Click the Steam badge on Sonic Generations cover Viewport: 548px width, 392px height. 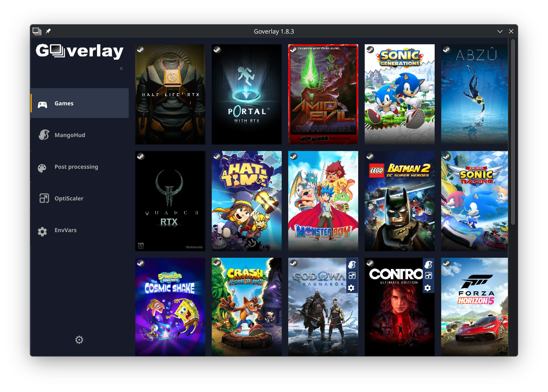[370, 49]
